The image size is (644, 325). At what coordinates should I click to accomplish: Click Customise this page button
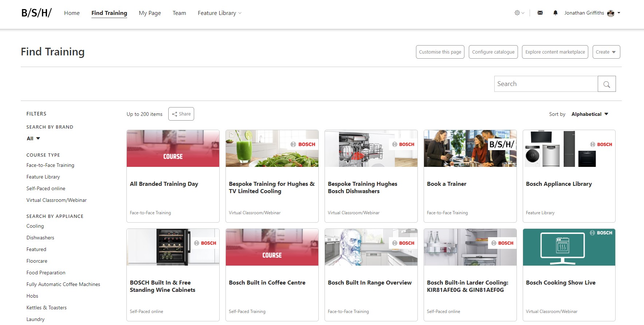click(440, 52)
